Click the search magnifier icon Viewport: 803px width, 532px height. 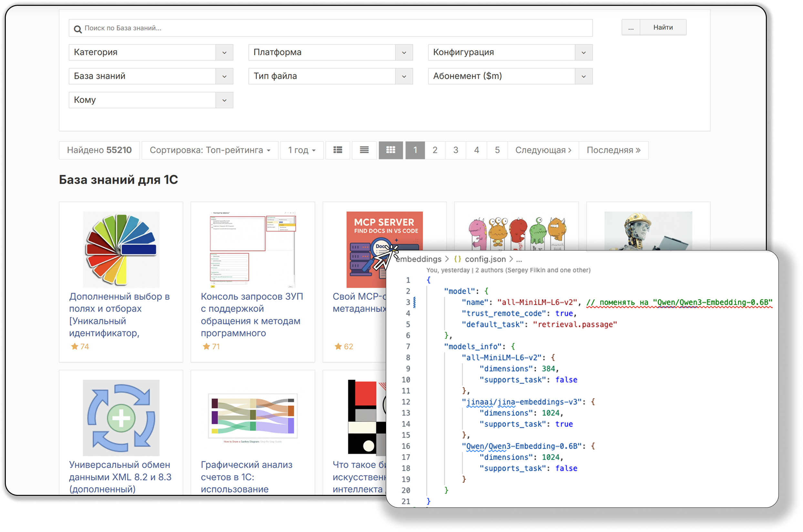click(78, 29)
